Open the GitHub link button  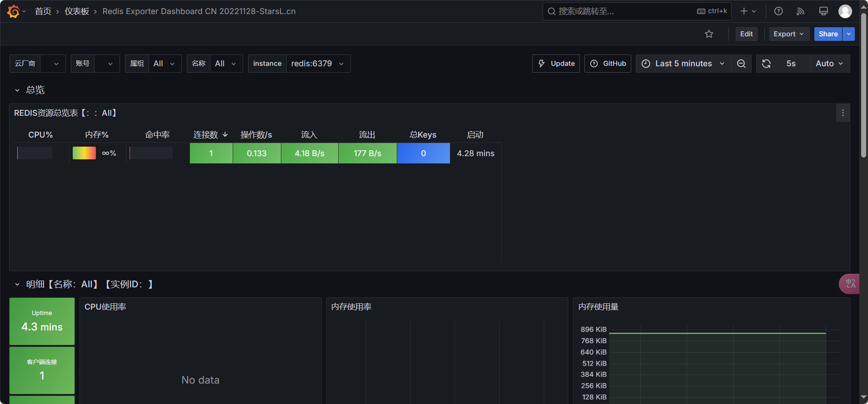coord(608,64)
